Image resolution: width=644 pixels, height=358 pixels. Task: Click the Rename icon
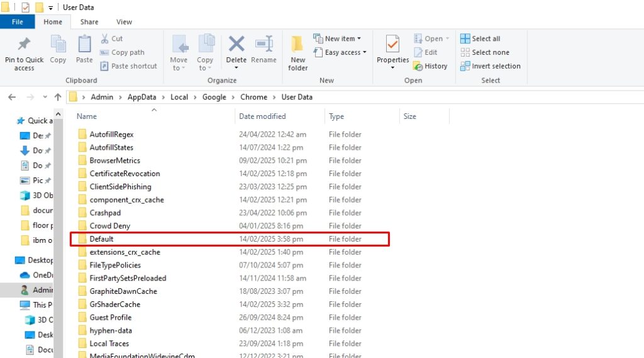264,44
